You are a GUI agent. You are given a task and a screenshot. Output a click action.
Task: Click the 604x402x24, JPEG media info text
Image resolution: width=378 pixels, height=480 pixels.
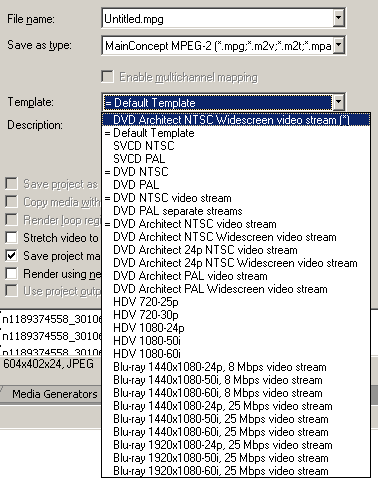point(49,364)
